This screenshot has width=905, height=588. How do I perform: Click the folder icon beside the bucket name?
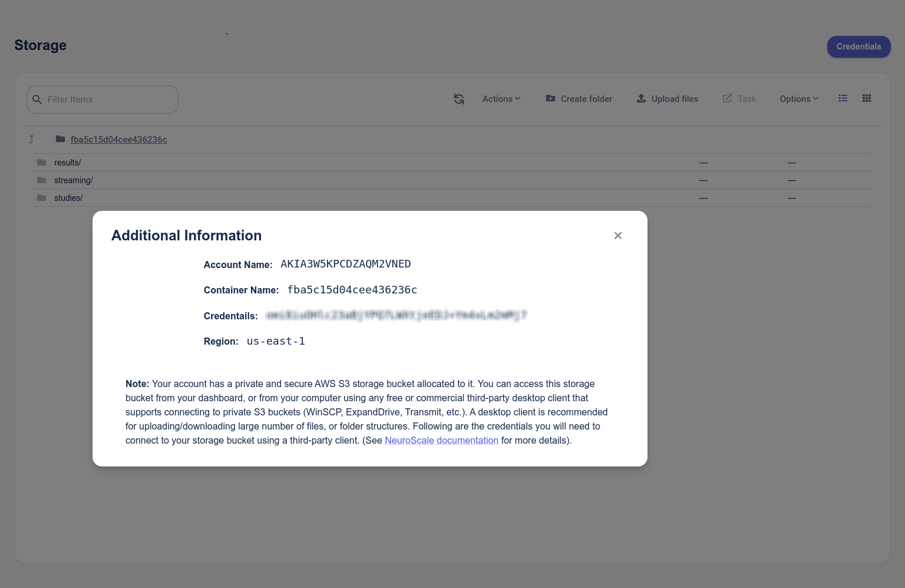60,139
